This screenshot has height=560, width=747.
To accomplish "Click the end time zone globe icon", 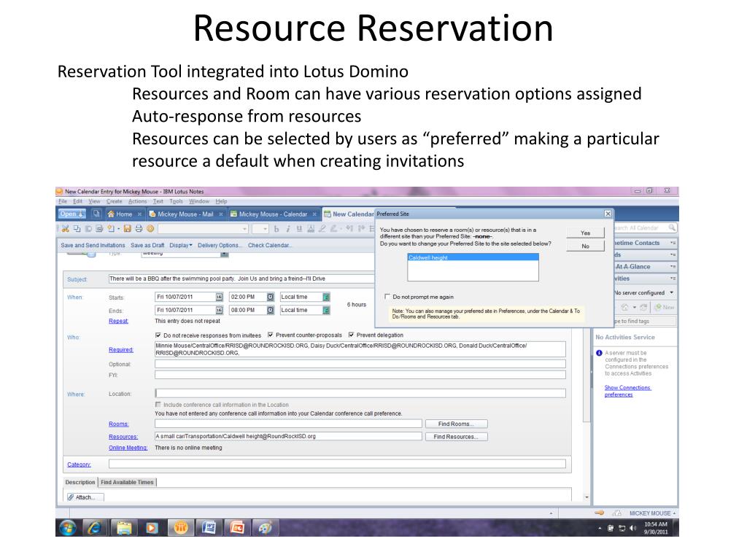I will [326, 311].
